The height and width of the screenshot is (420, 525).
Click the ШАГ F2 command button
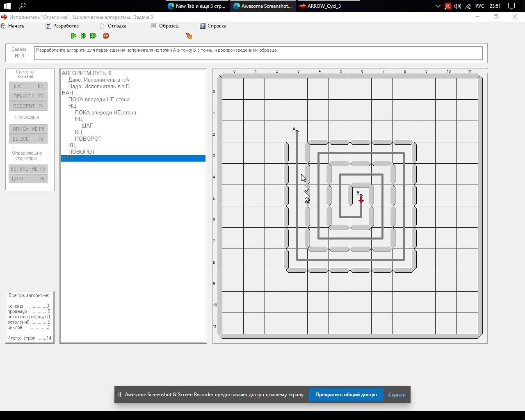28,87
